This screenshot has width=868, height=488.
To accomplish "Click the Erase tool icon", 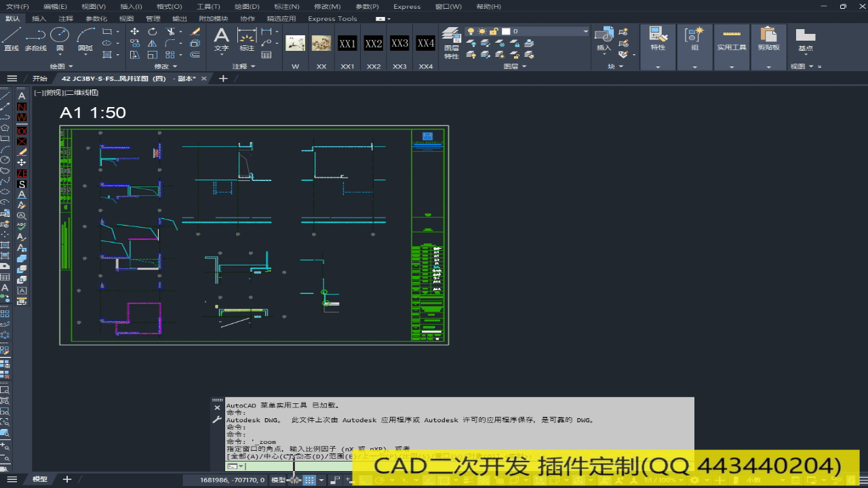I will tap(195, 31).
